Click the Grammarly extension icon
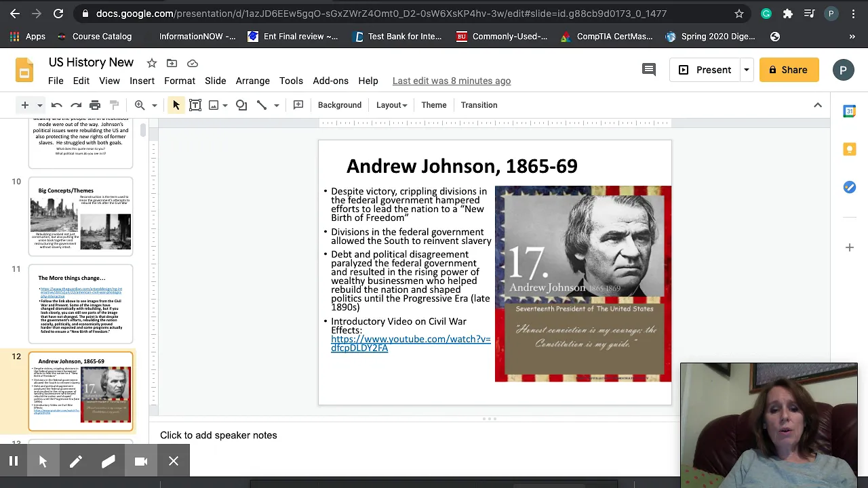This screenshot has width=868, height=488. pyautogui.click(x=766, y=14)
